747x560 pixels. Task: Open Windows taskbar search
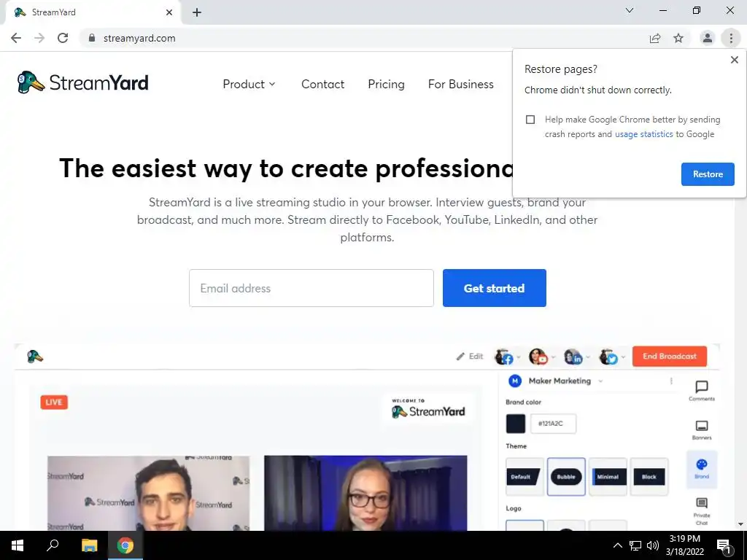click(x=53, y=545)
